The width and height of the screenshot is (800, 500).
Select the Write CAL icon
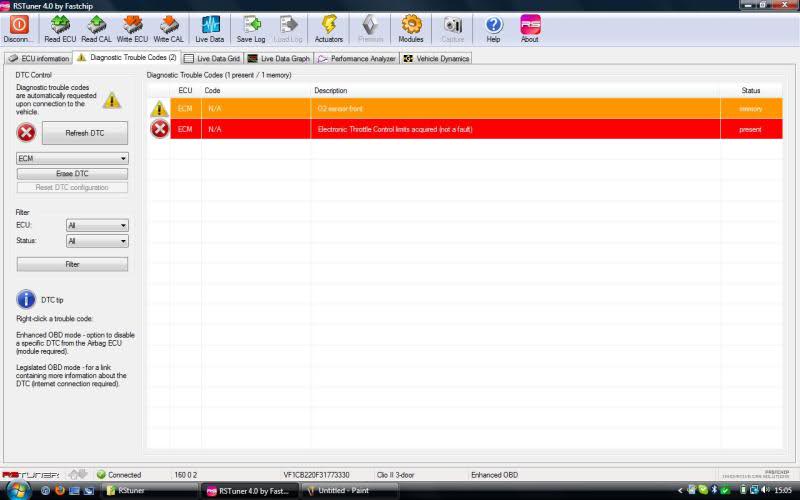click(168, 27)
